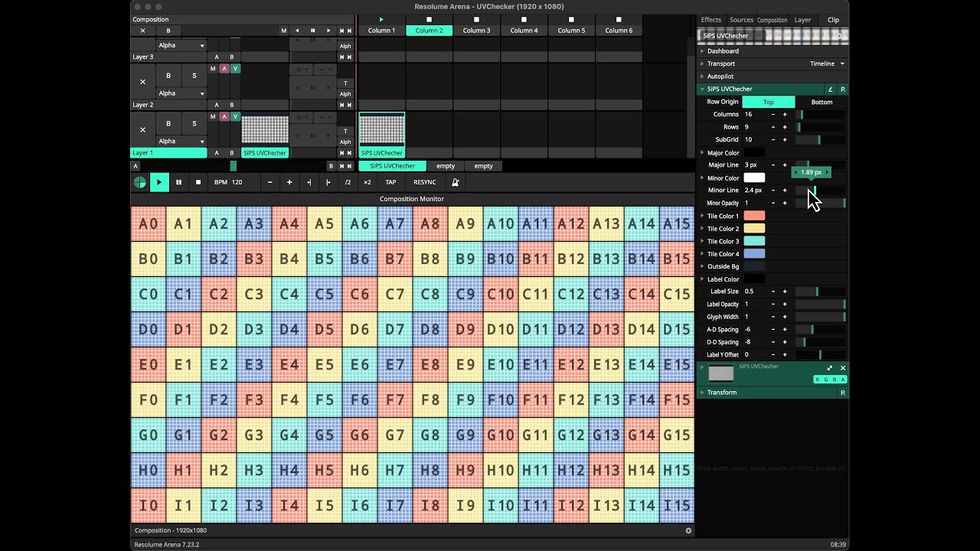Trigger Column 1 with its play arrow
Screen dimensions: 980x551
pyautogui.click(x=381, y=20)
